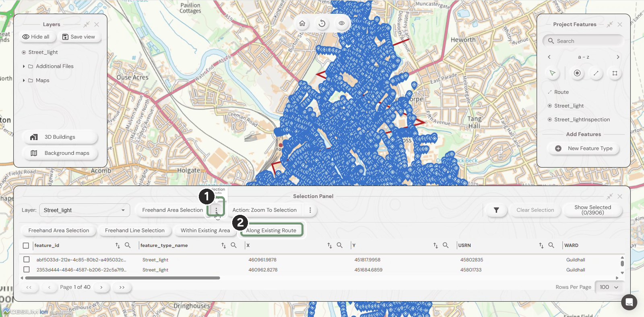
Task: Click Show Selected button
Action: click(x=592, y=210)
